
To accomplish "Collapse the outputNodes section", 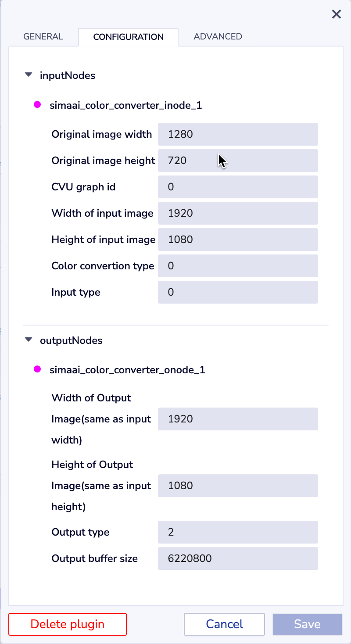I will click(x=29, y=340).
